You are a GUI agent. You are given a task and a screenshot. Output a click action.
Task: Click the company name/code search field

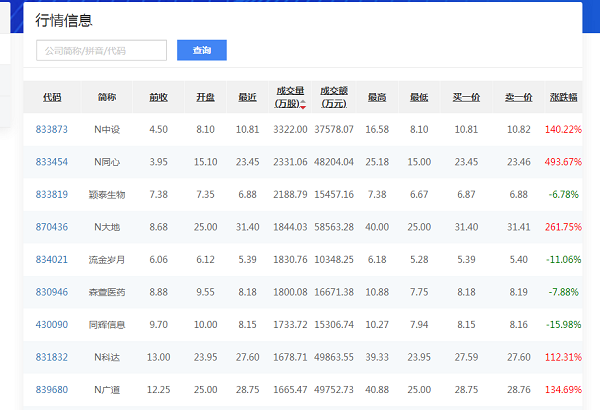click(101, 51)
